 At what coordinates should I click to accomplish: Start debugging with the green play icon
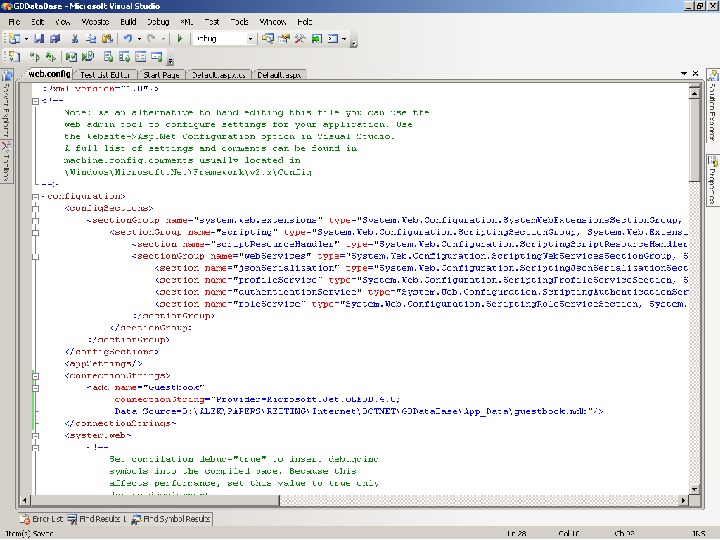coord(180,38)
